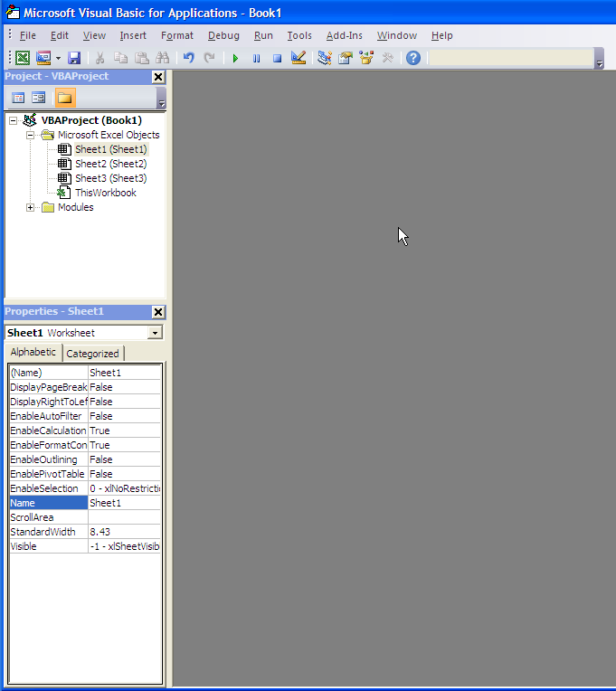This screenshot has height=691, width=616.
Task: Close the Project - VBAProject panel
Action: [158, 77]
